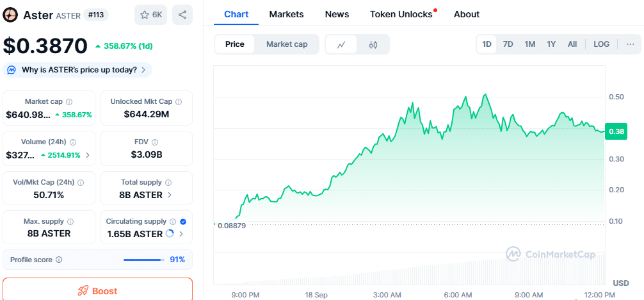Screen dimensions: 644x300
Task: Click the Aster coin logo icon
Action: click(x=10, y=15)
